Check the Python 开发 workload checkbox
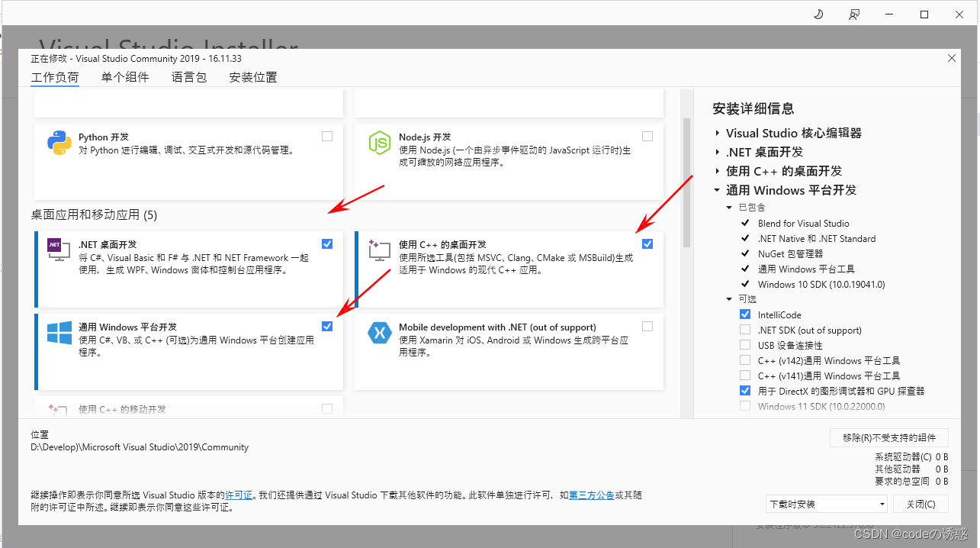This screenshot has width=980, height=548. point(327,137)
